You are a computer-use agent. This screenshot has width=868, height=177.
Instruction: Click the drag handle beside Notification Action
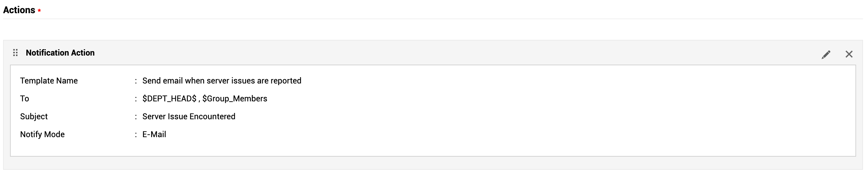coord(15,53)
